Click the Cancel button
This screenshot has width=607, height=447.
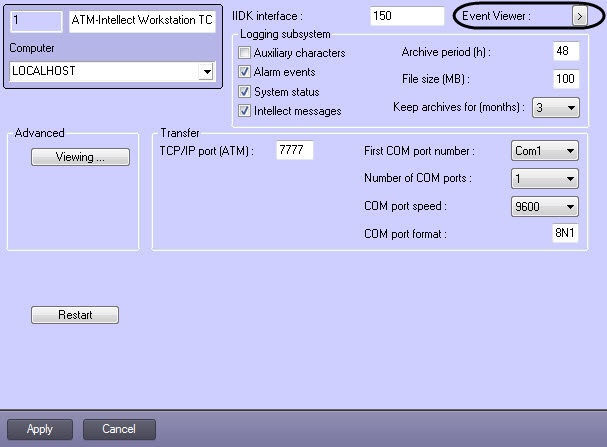click(x=119, y=429)
